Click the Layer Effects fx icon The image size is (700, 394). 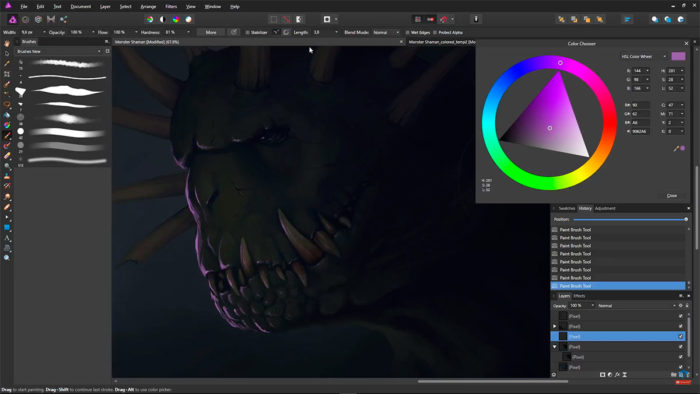[617, 375]
